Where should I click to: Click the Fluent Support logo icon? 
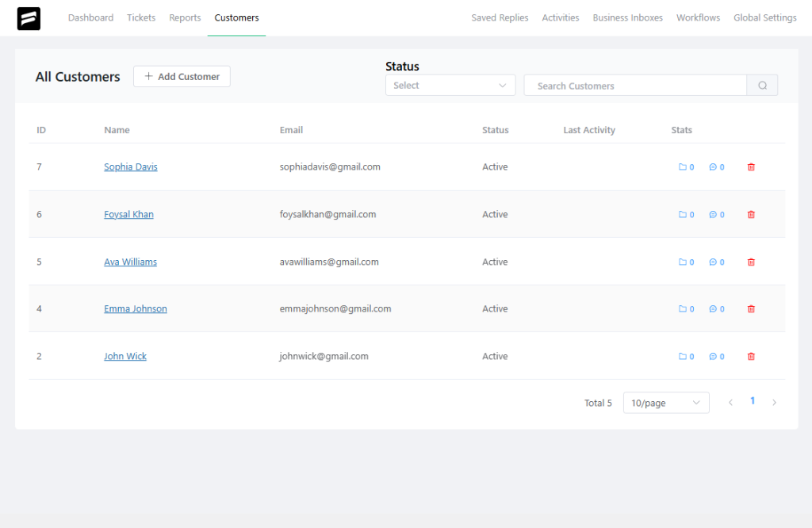tap(29, 19)
